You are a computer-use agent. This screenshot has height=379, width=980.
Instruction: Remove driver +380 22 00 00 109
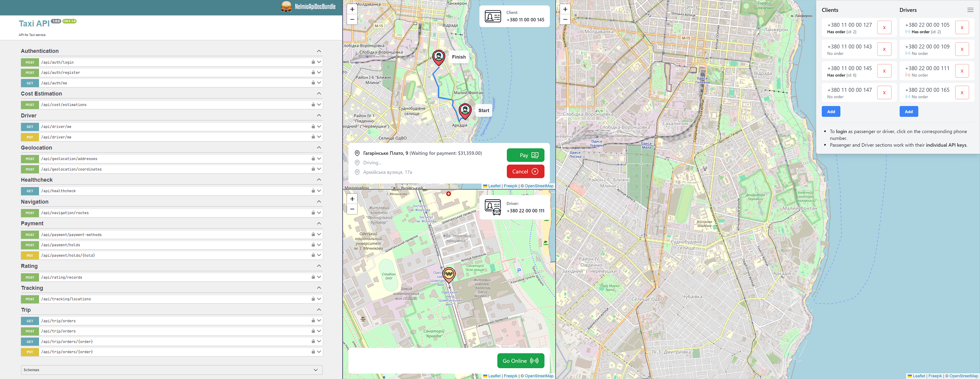point(962,50)
